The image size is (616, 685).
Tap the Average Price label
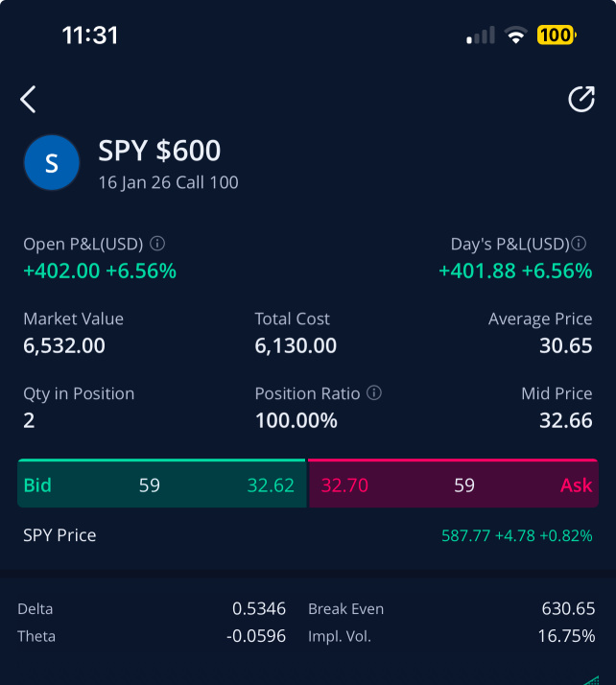540,319
